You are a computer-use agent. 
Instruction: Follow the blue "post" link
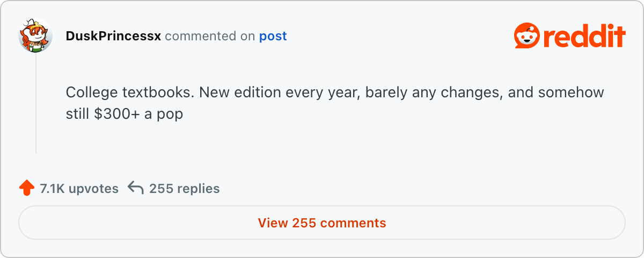pos(273,36)
